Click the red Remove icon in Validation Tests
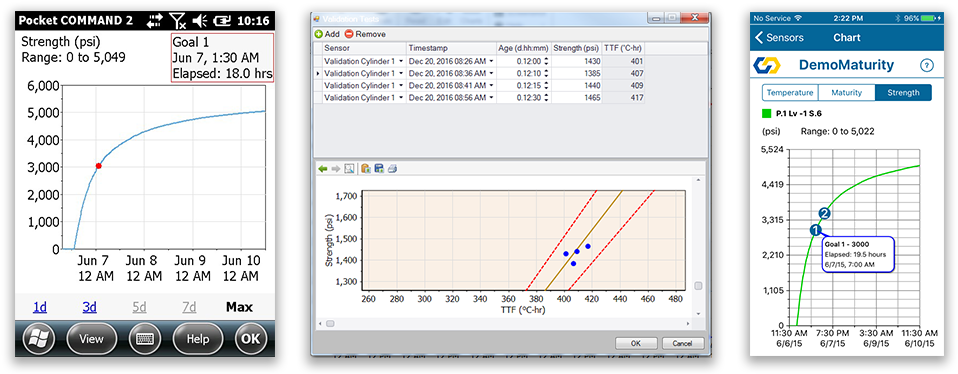This screenshot has height=374, width=958. click(x=349, y=34)
